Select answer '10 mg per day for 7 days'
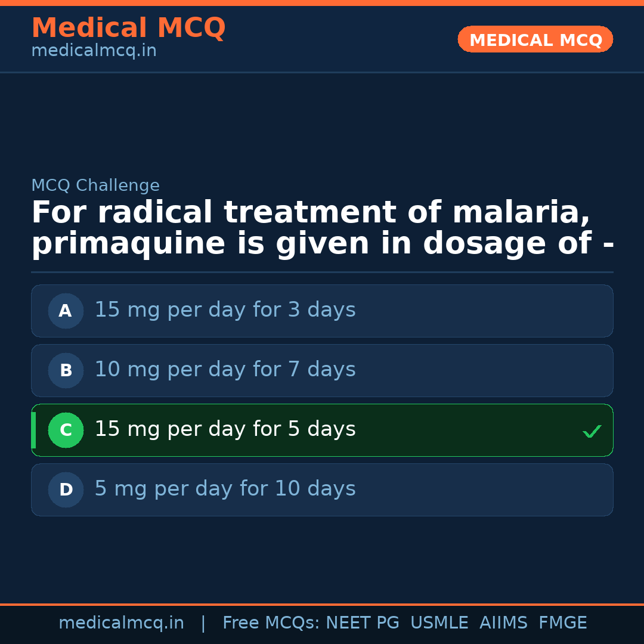This screenshot has width=644, height=644. click(225, 370)
